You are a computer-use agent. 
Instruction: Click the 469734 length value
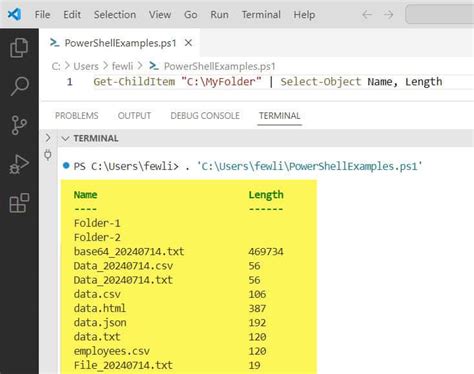pos(266,252)
